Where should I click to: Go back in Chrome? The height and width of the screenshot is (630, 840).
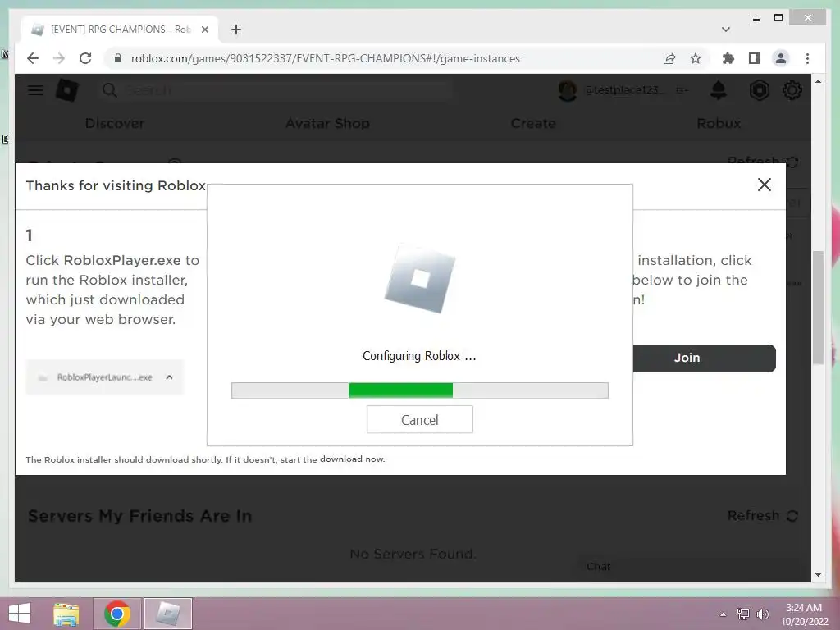(33, 58)
